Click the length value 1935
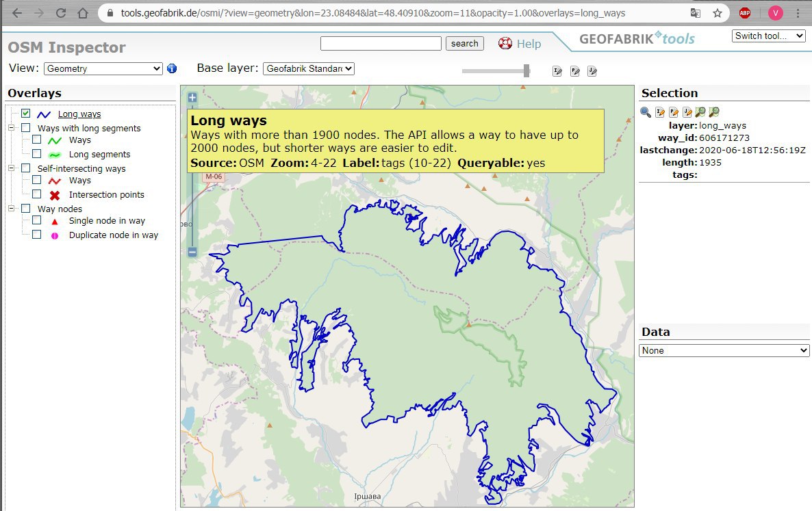 pyautogui.click(x=710, y=162)
